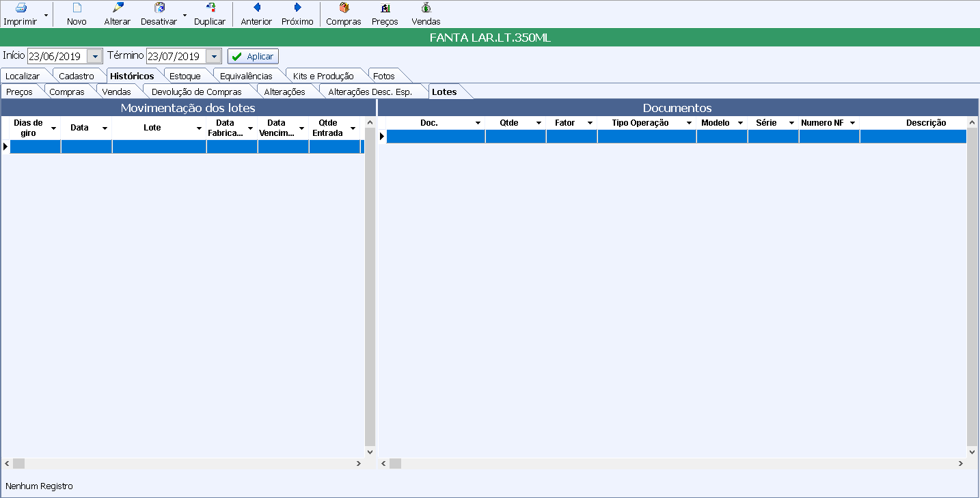This screenshot has width=980, height=498.
Task: Click the Movimentação dos lotes horizontal scroll-left arrow
Action: 6,463
